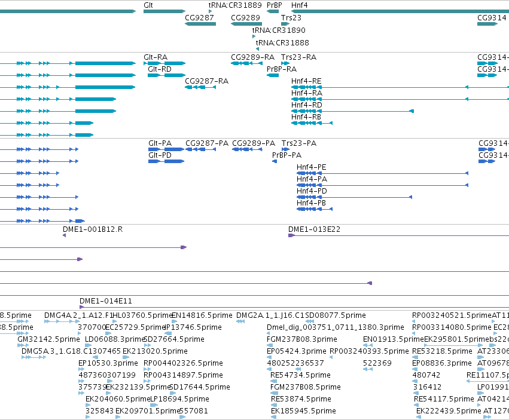The height and width of the screenshot is (420, 509).
Task: Select the CG9289-PA protein label
Action: [x=254, y=143]
